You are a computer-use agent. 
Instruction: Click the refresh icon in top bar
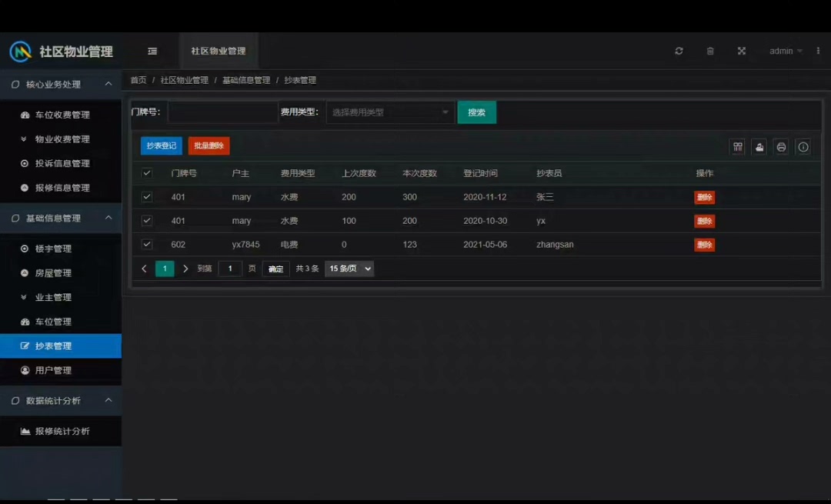tap(679, 51)
